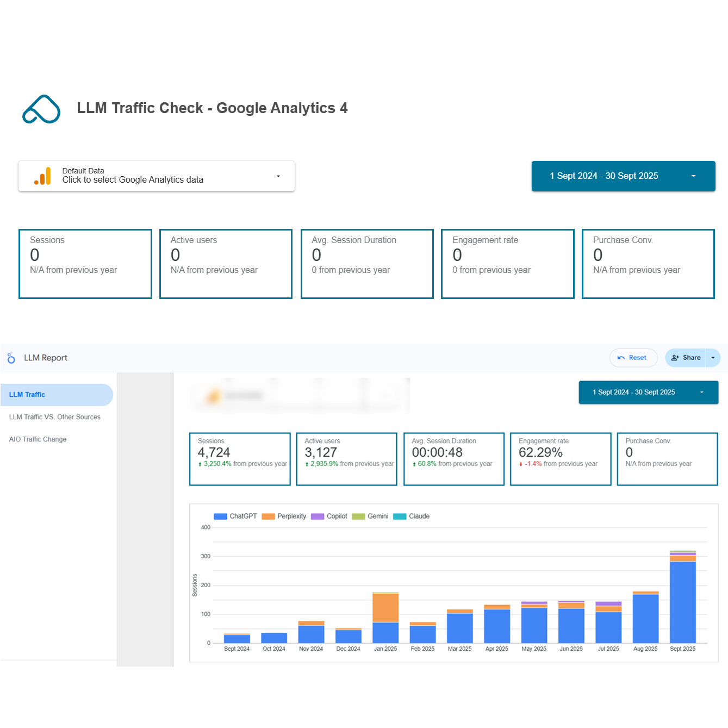Click the Share button
The height and width of the screenshot is (728, 728).
tap(686, 358)
